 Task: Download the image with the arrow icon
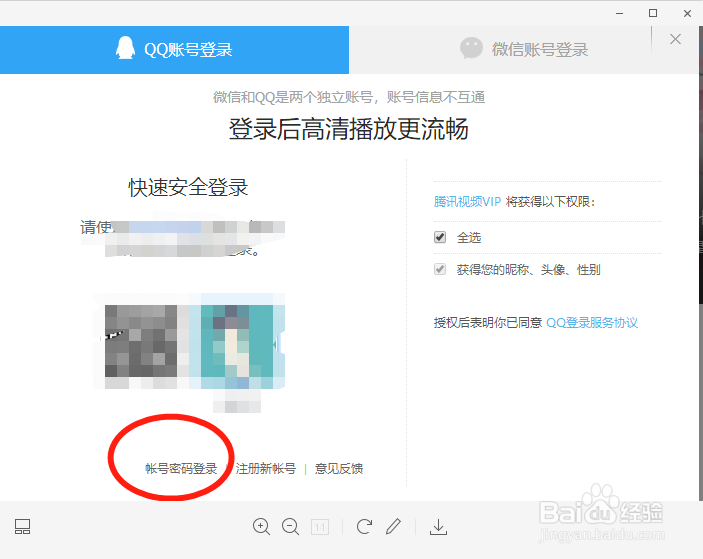click(x=438, y=527)
